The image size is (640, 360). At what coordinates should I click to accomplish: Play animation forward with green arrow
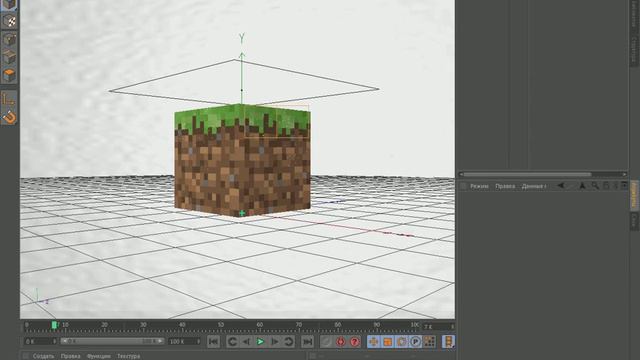(260, 342)
